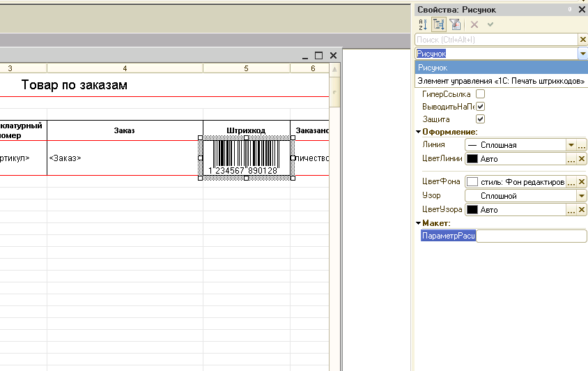Click the search field Поиск (Ctrl+Alt+I)
This screenshot has width=588, height=371.
497,40
